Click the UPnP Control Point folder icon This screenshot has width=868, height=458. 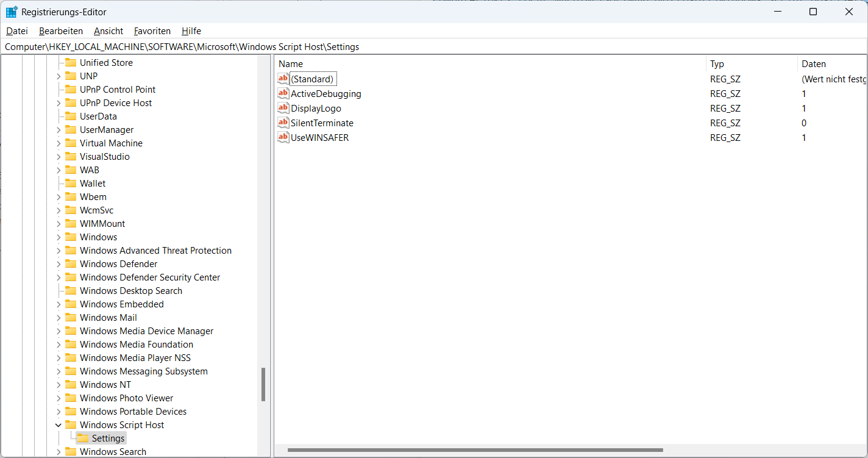pyautogui.click(x=71, y=90)
